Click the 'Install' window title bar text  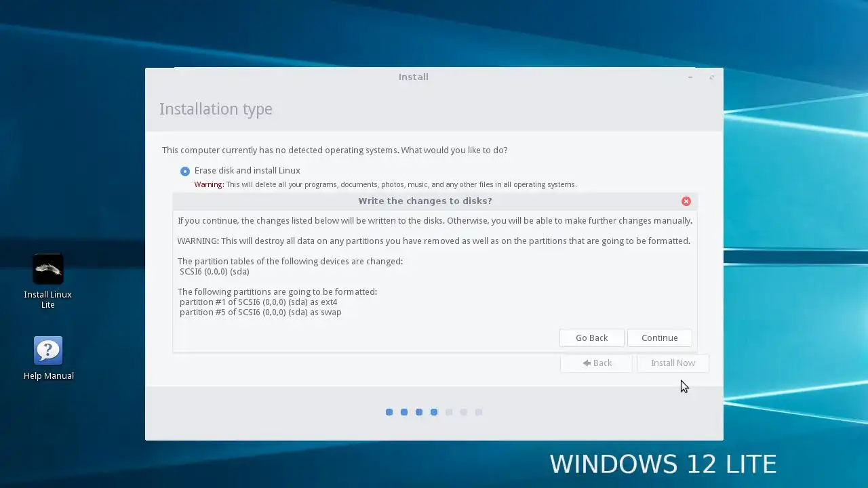click(413, 77)
